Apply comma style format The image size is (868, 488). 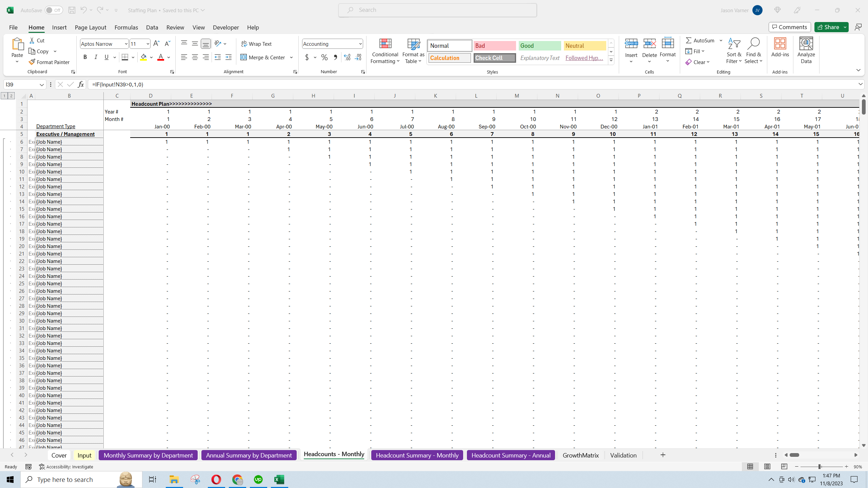(335, 57)
